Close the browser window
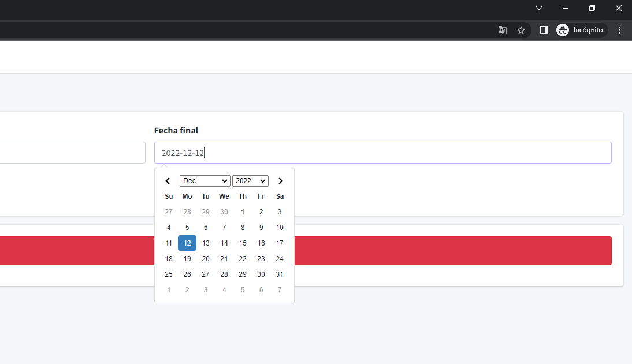Screen dimensions: 632x364 click(619, 8)
